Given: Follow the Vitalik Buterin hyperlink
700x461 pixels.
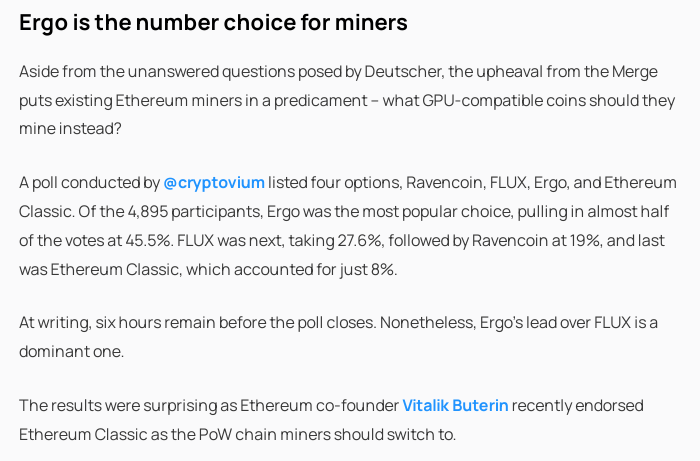Looking at the screenshot, I should 455,406.
